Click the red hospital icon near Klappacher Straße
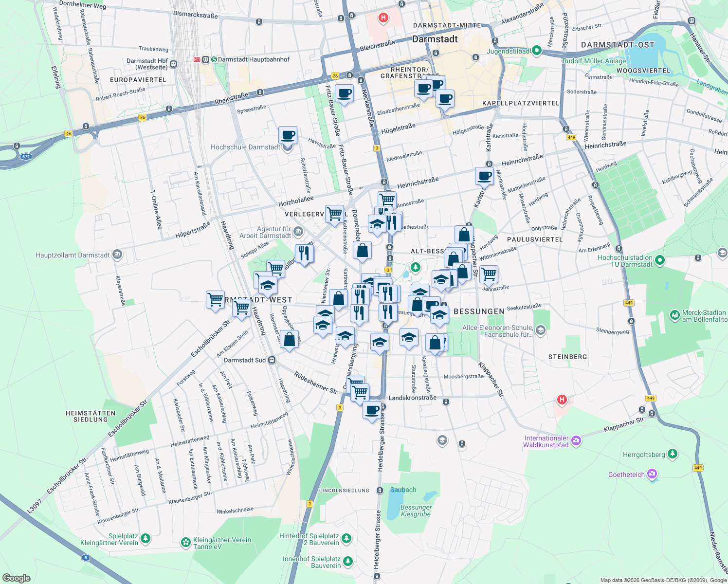The image size is (728, 584). point(562,399)
